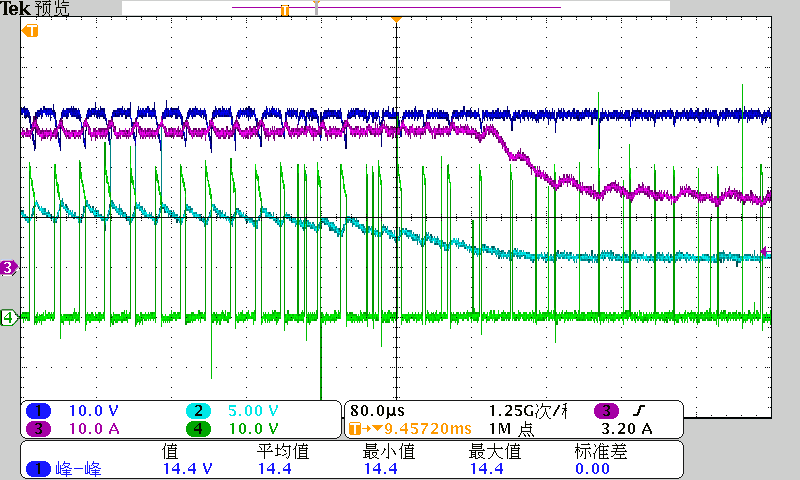The width and height of the screenshot is (800, 480).
Task: Click the 0.00 standard deviation value
Action: click(x=592, y=469)
